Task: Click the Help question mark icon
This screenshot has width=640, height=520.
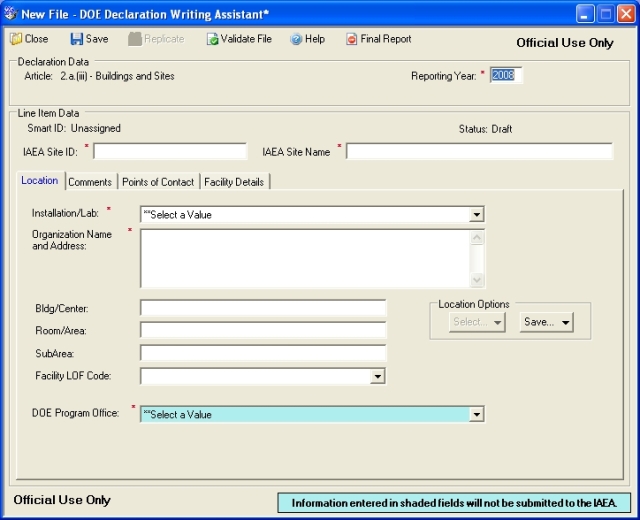Action: pyautogui.click(x=296, y=39)
